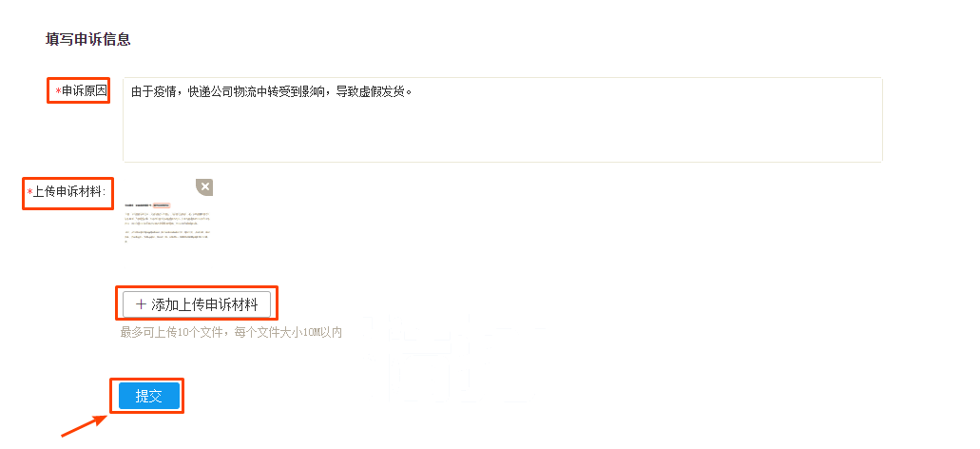Click the plus icon in the add-materials button
This screenshot has height=449, width=980.
pos(141,305)
